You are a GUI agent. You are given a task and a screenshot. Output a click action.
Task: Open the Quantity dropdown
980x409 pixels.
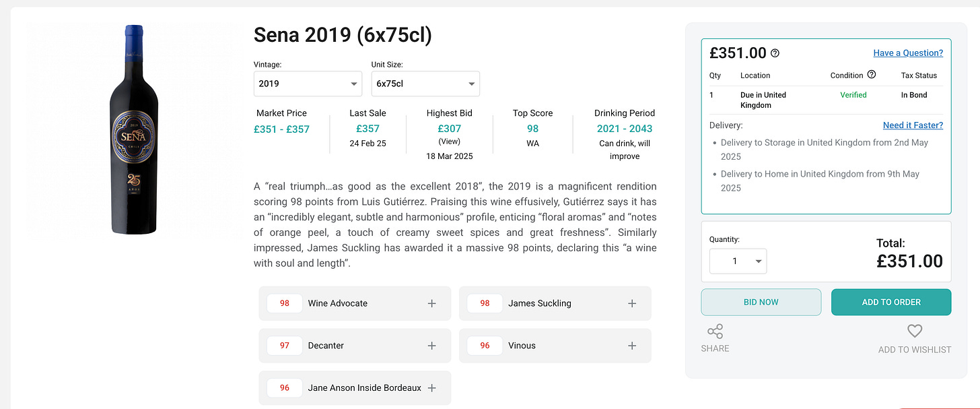(x=738, y=261)
